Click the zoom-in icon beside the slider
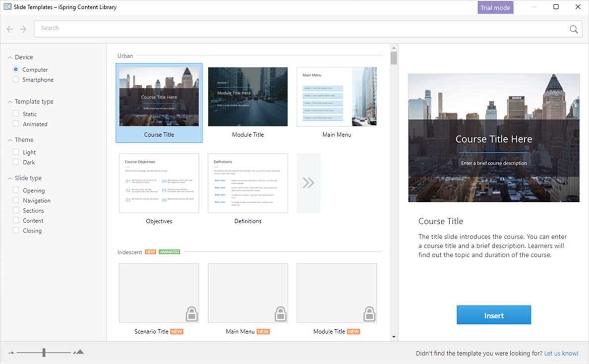The width and height of the screenshot is (589, 364). (78, 352)
